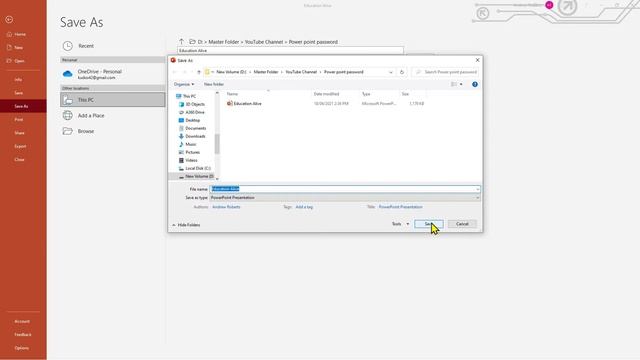The image size is (640, 360).
Task: Click the File name input field
Action: (345, 189)
